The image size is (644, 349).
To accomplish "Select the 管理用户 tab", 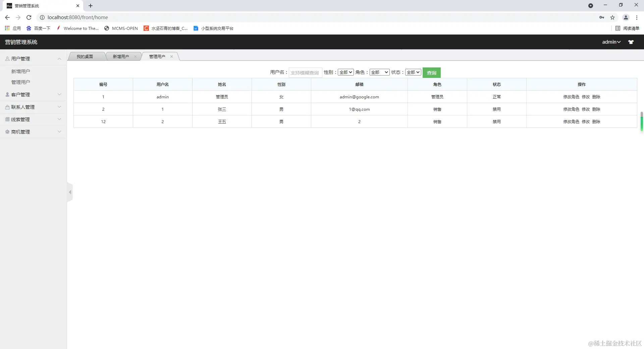I will pos(157,56).
